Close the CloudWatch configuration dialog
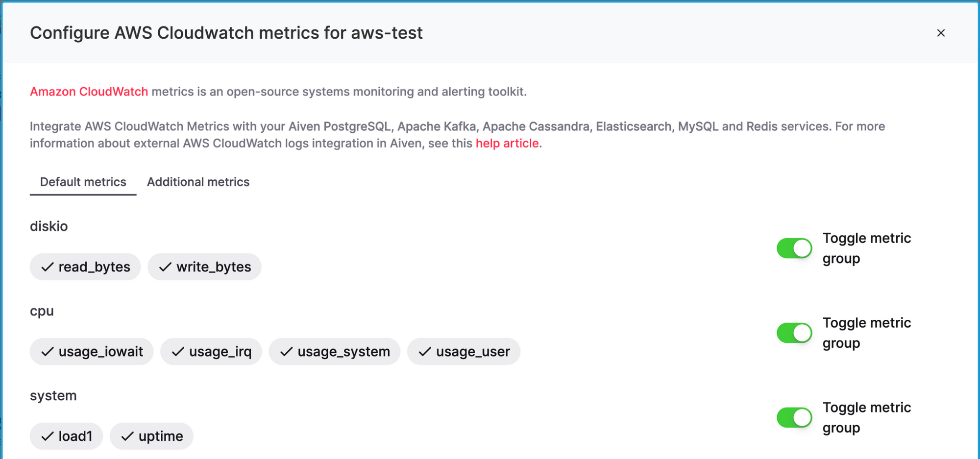This screenshot has width=980, height=459. [x=941, y=33]
